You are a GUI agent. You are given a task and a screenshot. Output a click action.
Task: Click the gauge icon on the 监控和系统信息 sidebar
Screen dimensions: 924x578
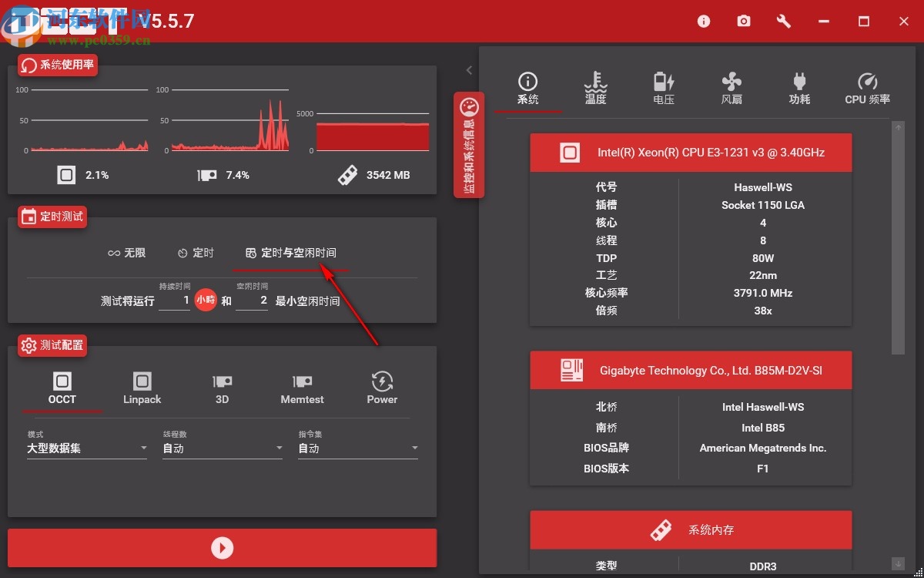point(470,106)
